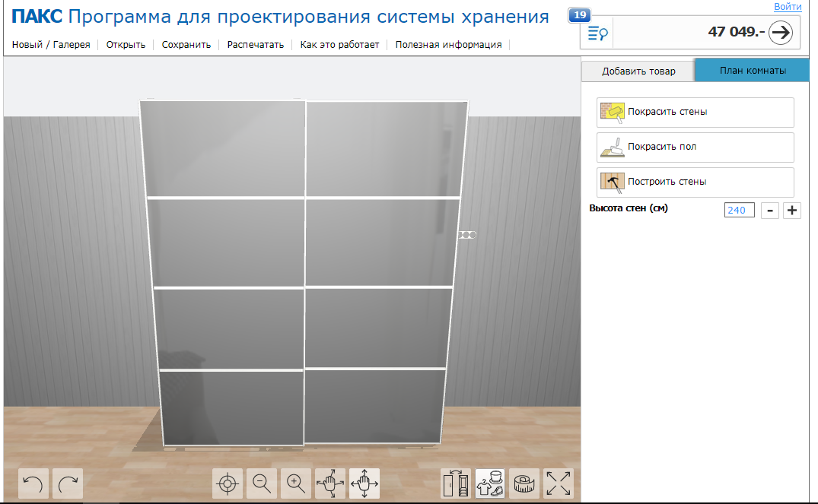Screen dimensions: 818x504
Task: Decrease wall height with minus button
Action: pos(770,210)
